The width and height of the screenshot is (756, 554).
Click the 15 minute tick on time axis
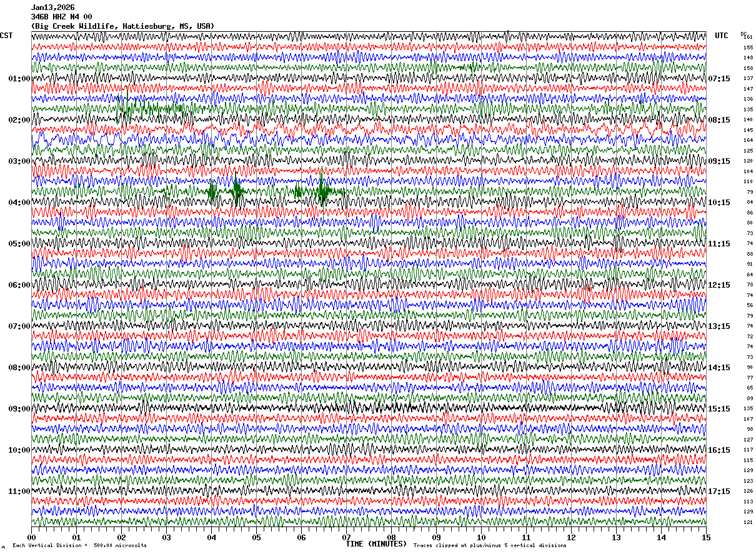pyautogui.click(x=706, y=537)
